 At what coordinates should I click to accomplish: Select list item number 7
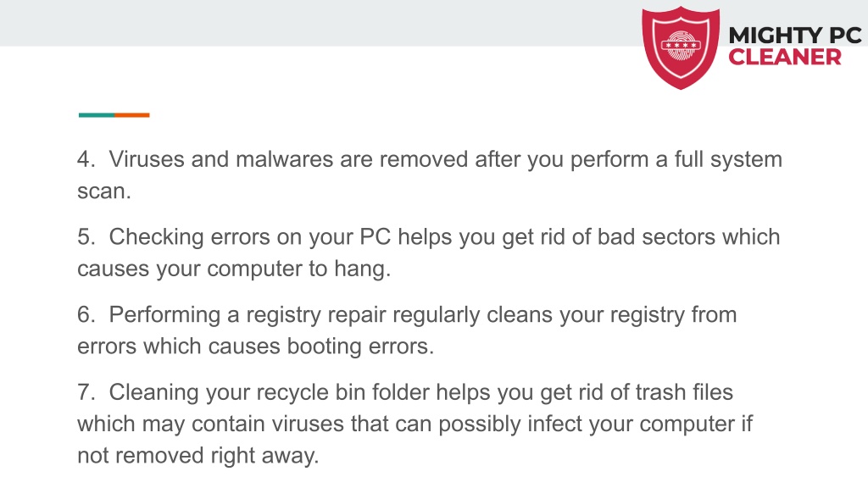pos(415,424)
